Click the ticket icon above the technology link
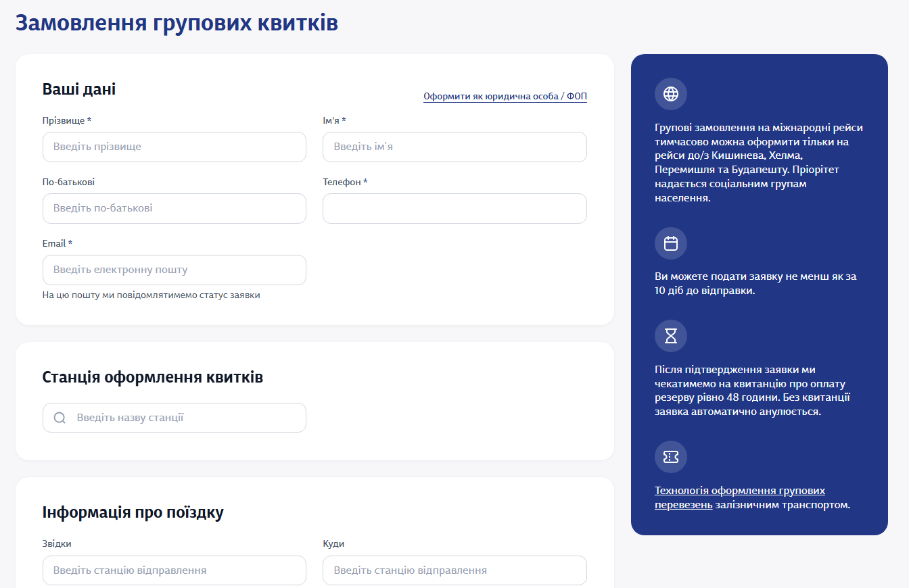 click(670, 457)
